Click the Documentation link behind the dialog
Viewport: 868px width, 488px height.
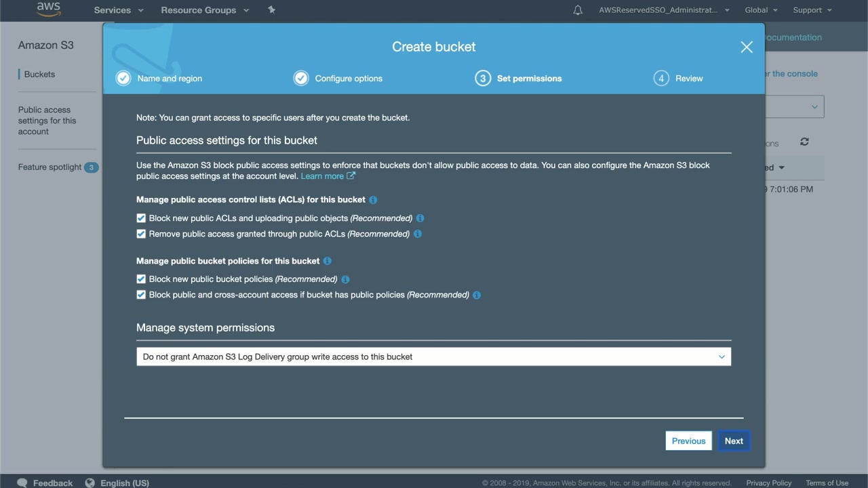point(793,37)
